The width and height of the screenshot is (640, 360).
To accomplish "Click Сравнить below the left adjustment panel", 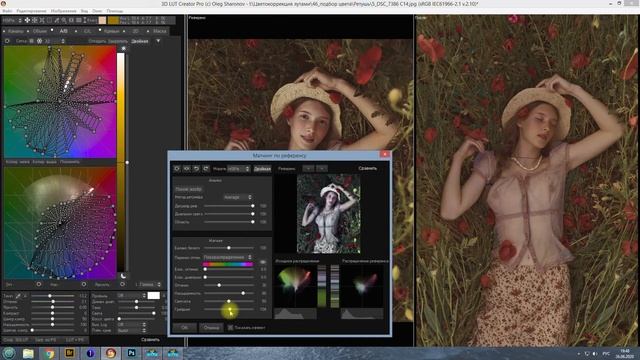I will pos(150,339).
